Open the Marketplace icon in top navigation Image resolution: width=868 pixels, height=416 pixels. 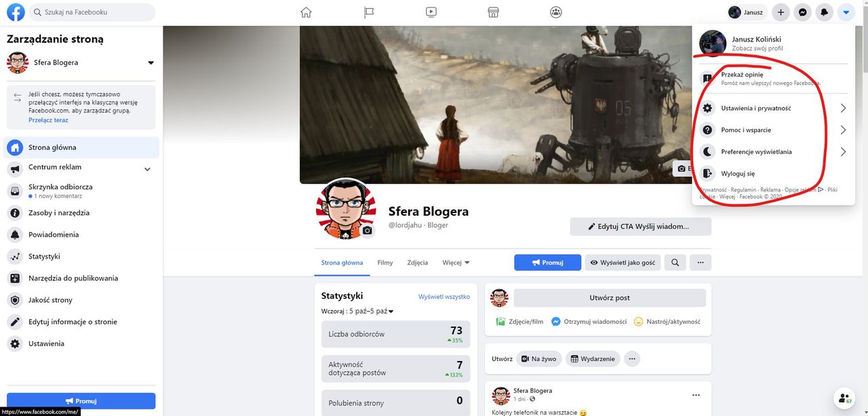coord(494,12)
